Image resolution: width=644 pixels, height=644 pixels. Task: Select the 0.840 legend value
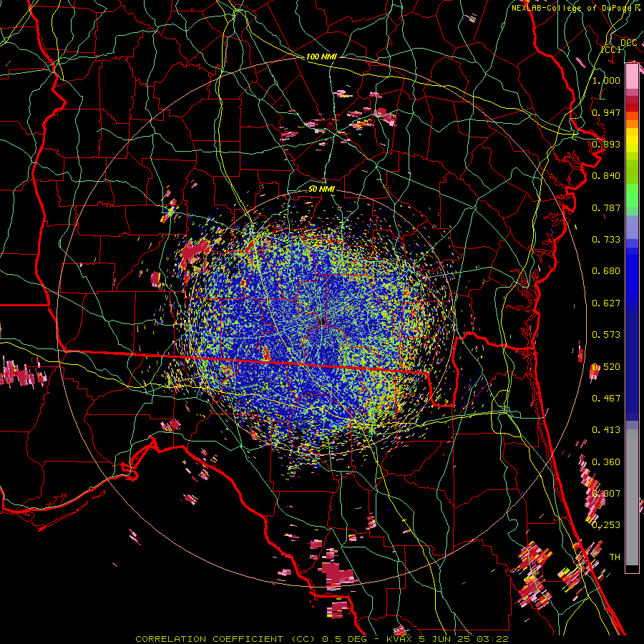(606, 176)
